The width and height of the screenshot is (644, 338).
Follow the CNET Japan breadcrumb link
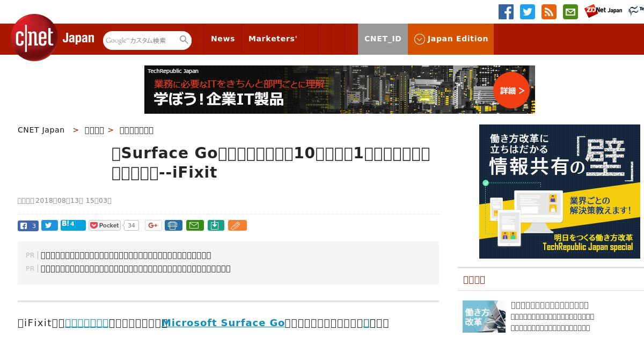pyautogui.click(x=41, y=130)
